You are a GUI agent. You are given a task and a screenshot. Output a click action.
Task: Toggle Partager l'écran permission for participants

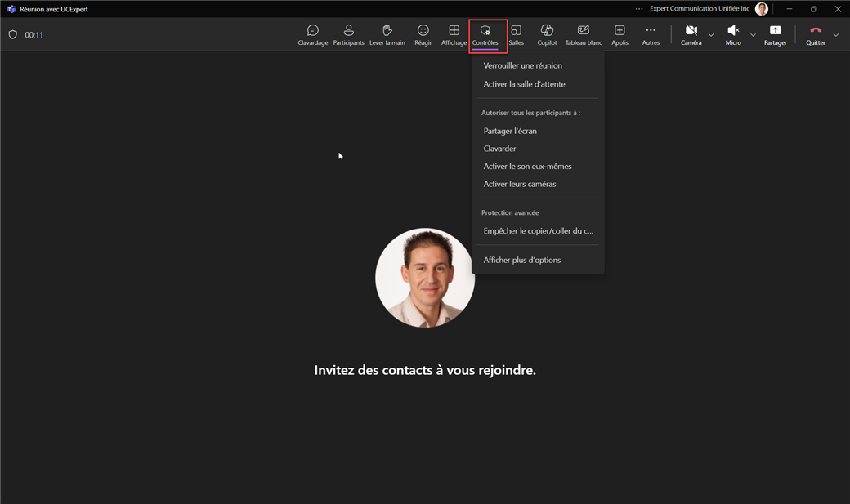[510, 131]
